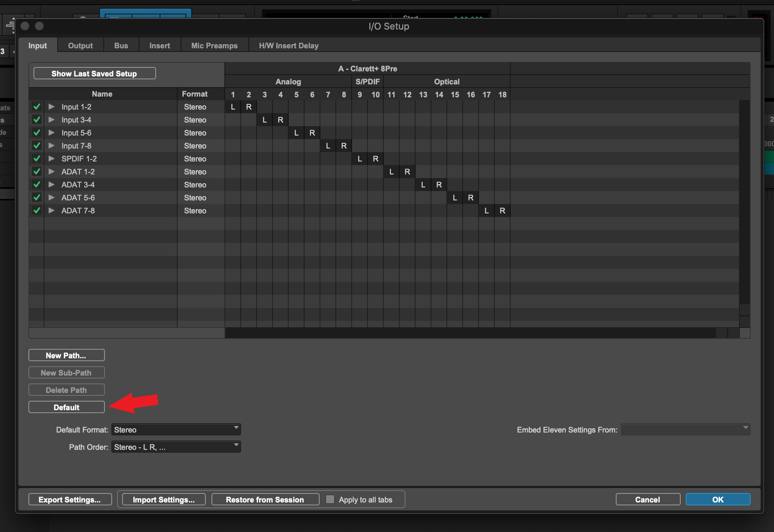Click the Show Last Saved Setup icon

point(95,74)
